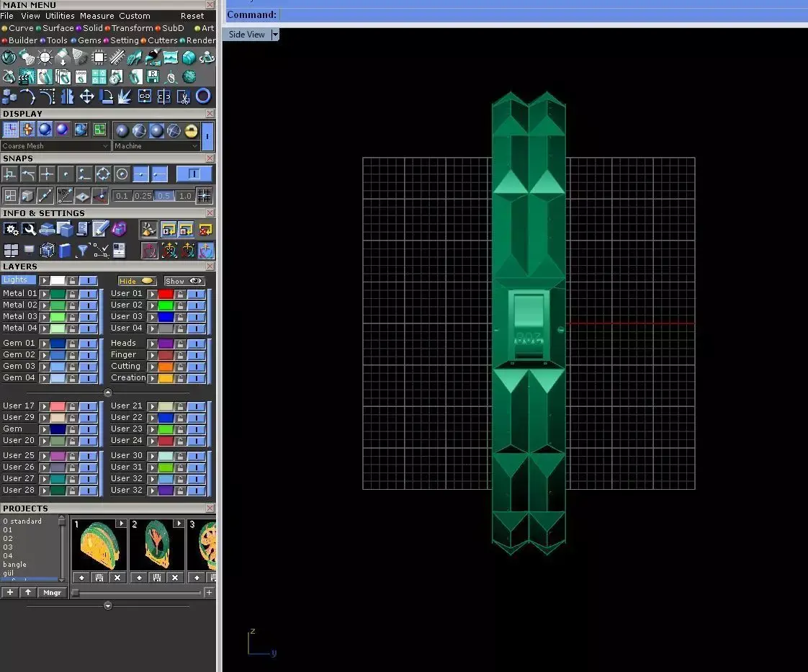Expand the Cutting layer arrow
Screen dimensions: 808x672
[153, 367]
